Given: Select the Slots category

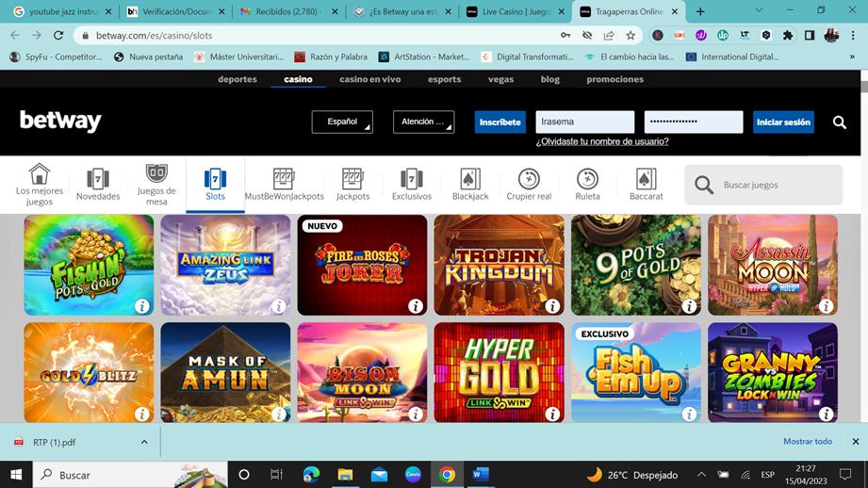Looking at the screenshot, I should [215, 185].
